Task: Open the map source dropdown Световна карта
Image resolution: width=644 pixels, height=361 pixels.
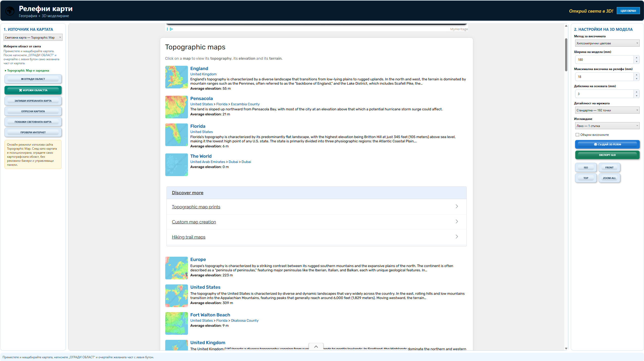Action: point(33,38)
